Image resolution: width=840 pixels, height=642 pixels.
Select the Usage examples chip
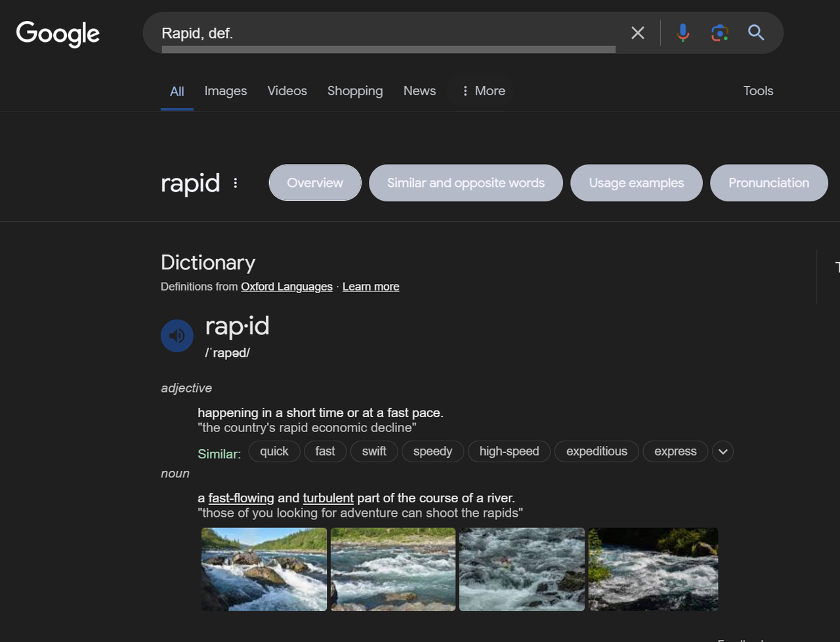tap(636, 183)
